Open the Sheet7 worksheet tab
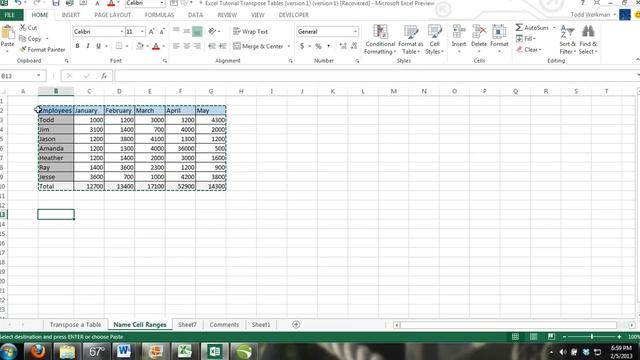The width and height of the screenshot is (640, 360). pos(187,324)
